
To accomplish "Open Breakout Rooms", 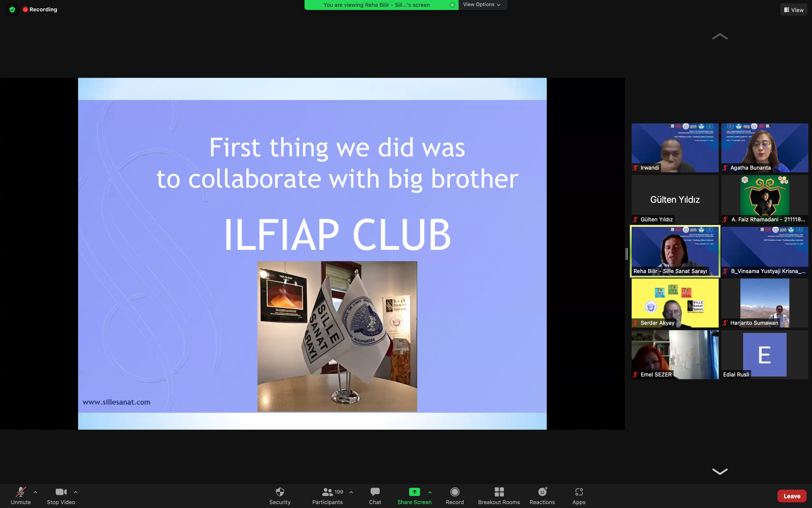I will 499,496.
